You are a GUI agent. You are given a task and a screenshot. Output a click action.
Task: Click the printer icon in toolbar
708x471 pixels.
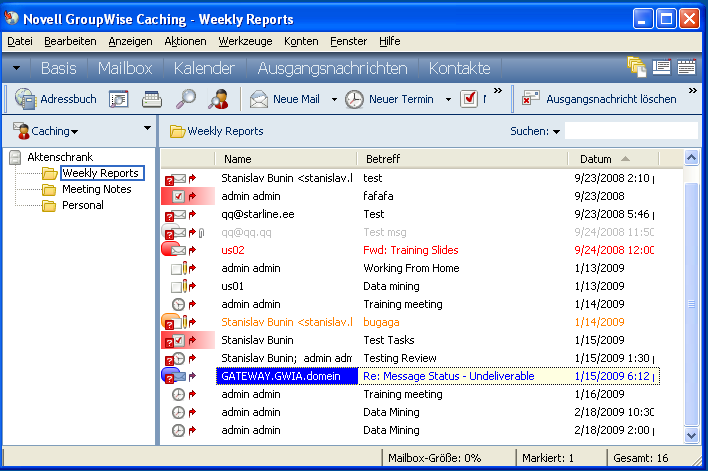pos(152,99)
